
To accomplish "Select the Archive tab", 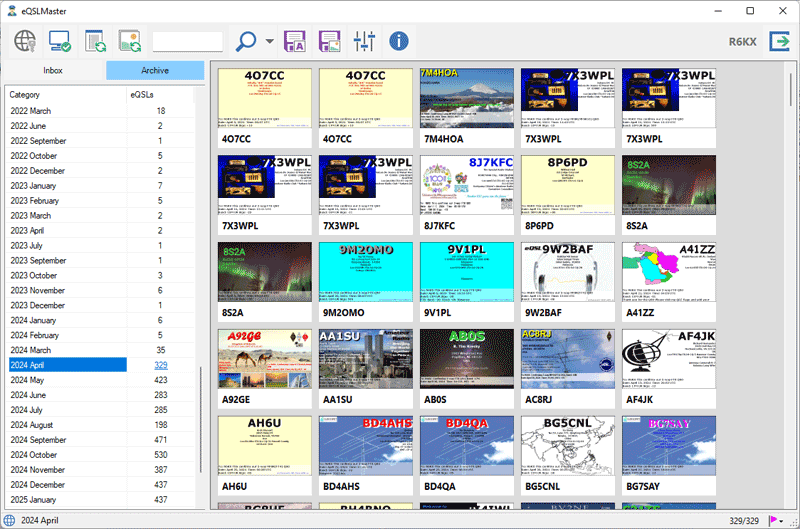I will [155, 71].
